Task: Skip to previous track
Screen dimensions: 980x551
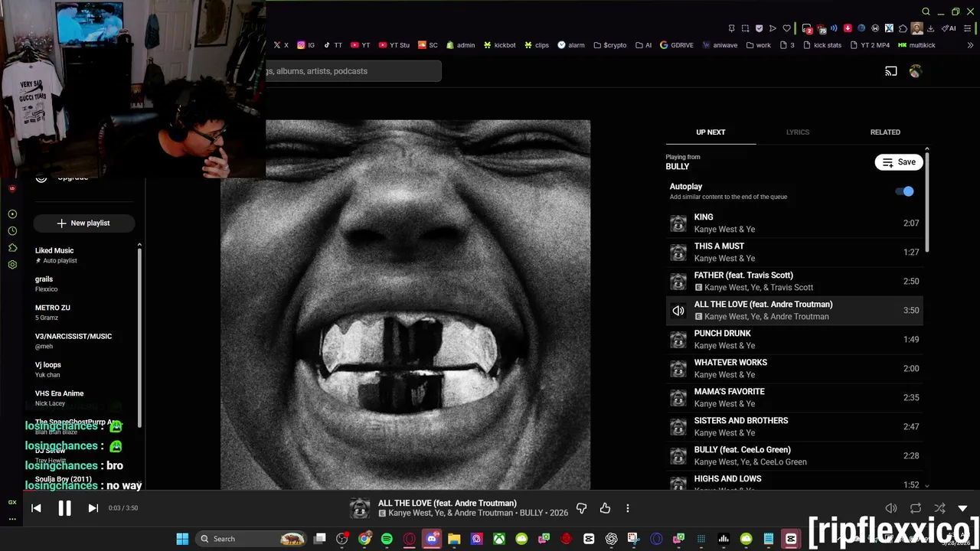Action: (x=36, y=507)
